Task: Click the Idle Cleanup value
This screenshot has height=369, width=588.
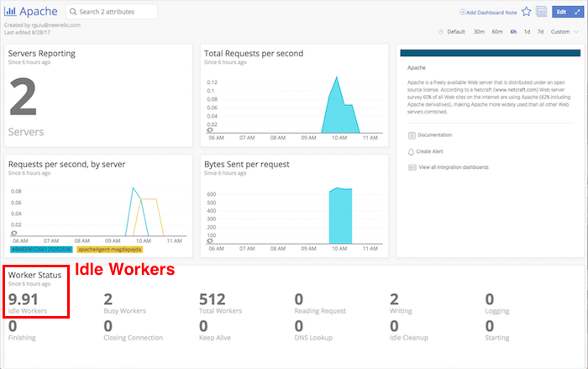Action: [394, 326]
